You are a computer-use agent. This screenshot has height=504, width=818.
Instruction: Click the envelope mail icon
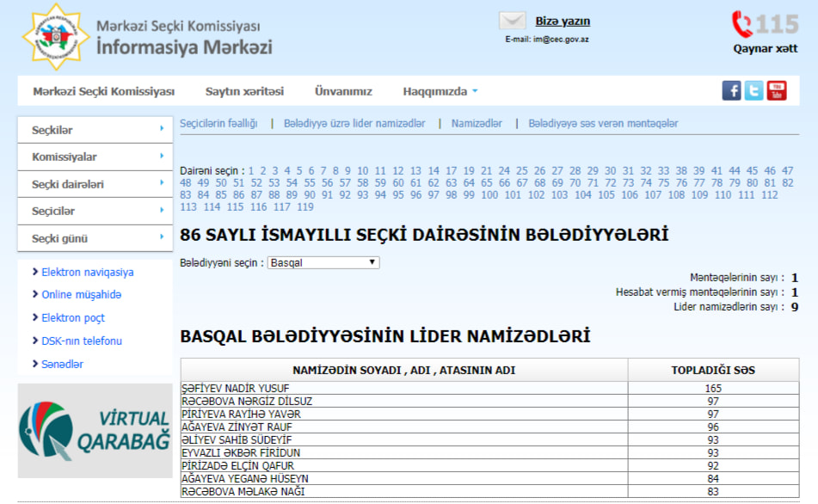[x=512, y=22]
